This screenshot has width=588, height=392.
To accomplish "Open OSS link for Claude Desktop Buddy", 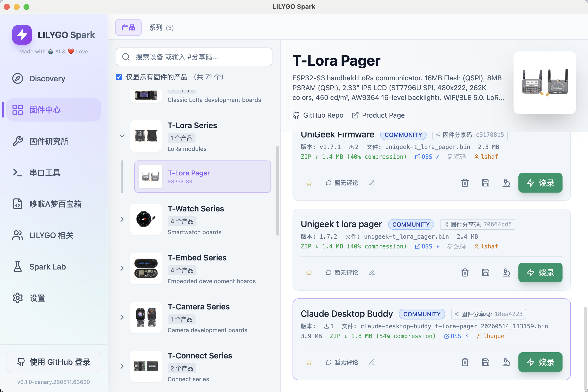I will pos(456,336).
